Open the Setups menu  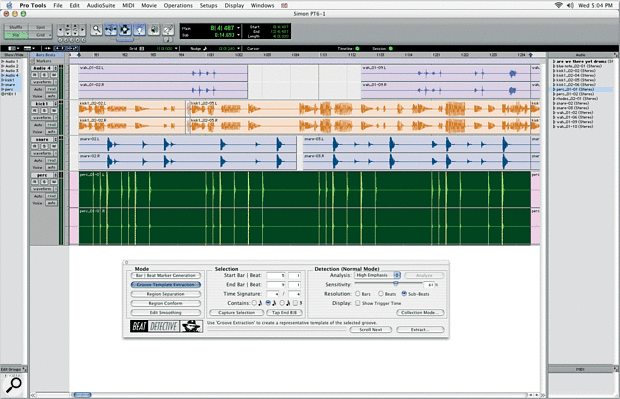[x=208, y=5]
